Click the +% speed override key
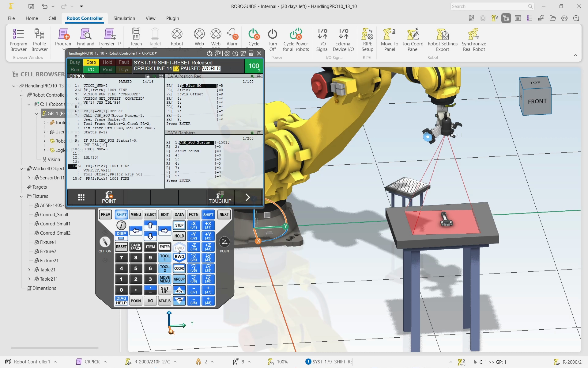Screen dimensions: 588x368 pos(179,290)
